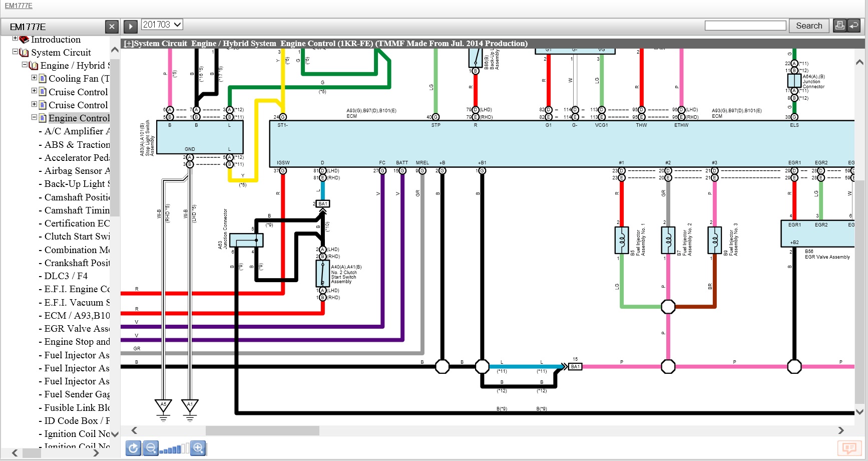
Task: Expand the first Cruise Control node
Action: click(x=34, y=91)
